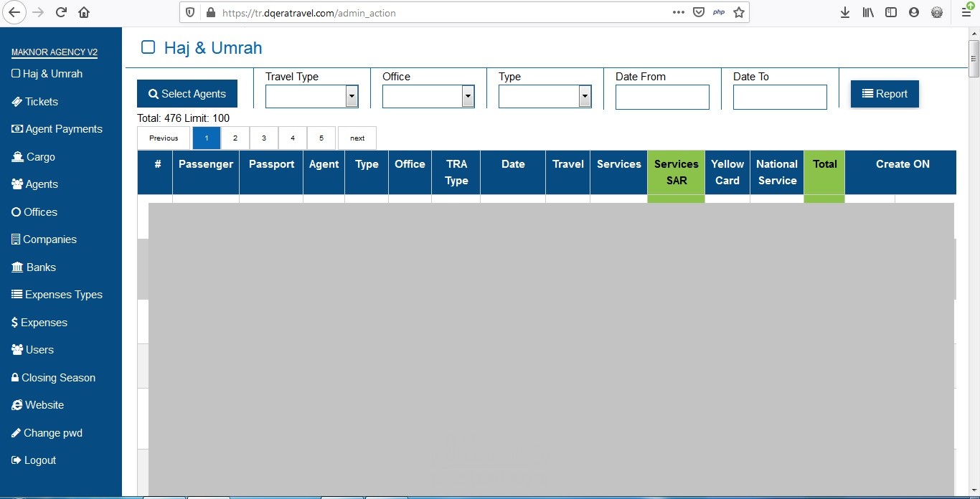The width and height of the screenshot is (980, 499).
Task: Jump to pagination page 4
Action: click(x=293, y=138)
